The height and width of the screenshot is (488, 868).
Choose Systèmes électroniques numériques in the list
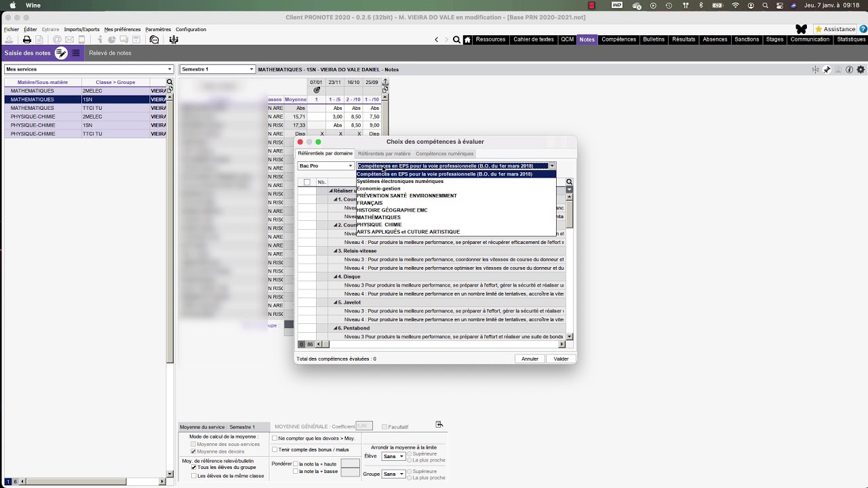400,181
